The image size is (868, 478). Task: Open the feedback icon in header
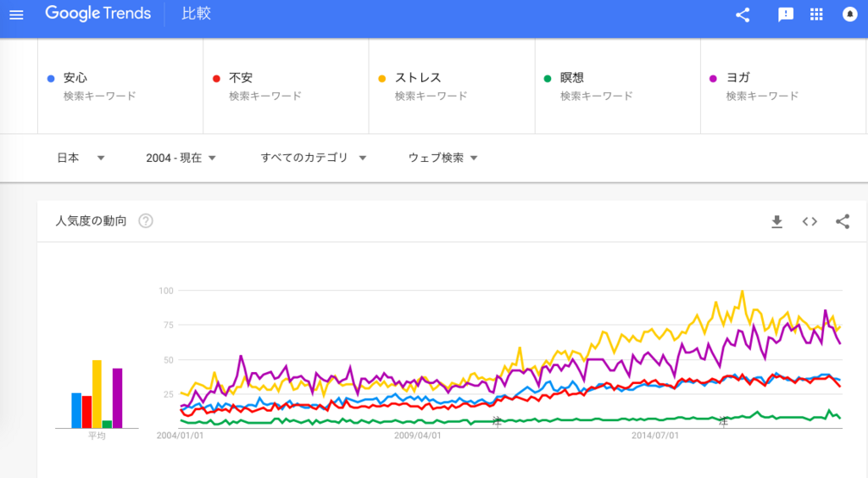(786, 14)
